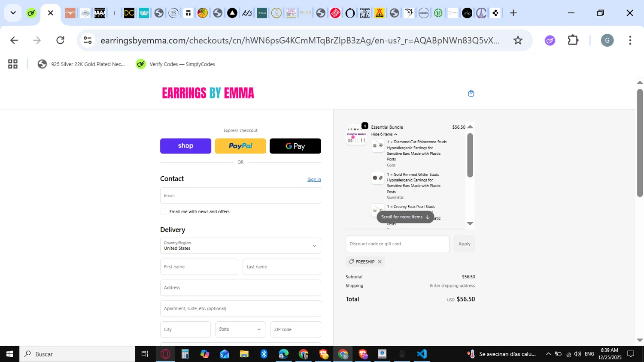
Task: Switch to the Pepper and Cute tab
Action: pos(365,13)
